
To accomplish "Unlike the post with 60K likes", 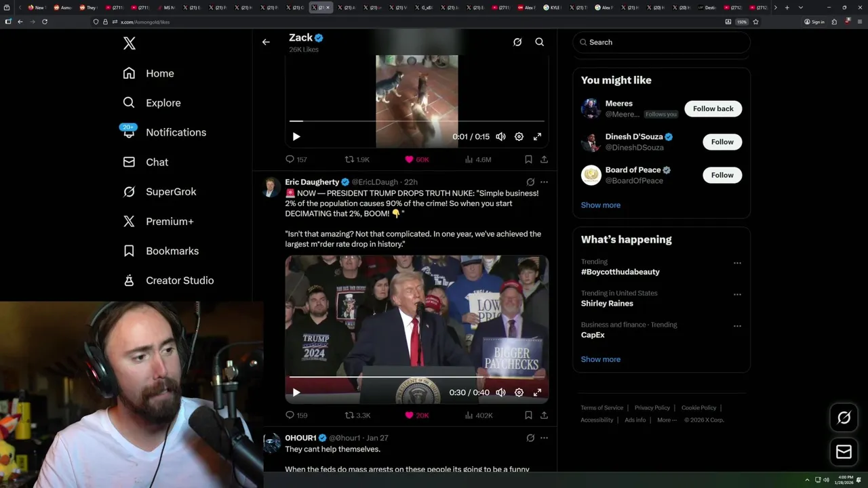I will pos(417,159).
